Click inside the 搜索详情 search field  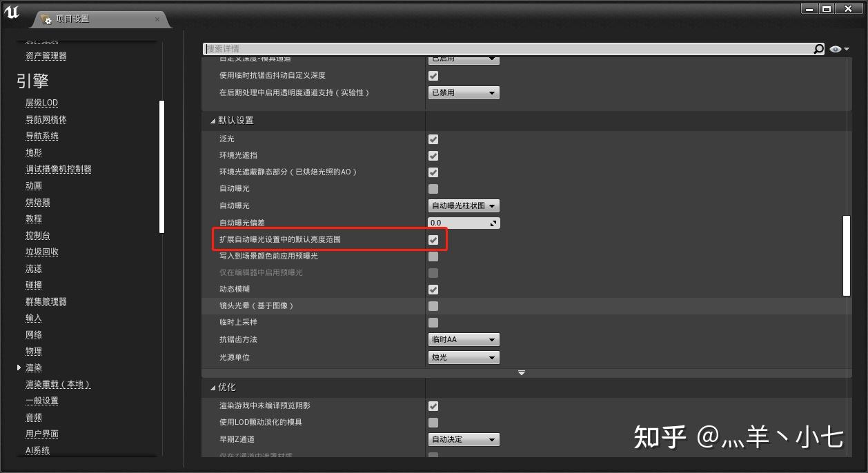tap(483, 48)
